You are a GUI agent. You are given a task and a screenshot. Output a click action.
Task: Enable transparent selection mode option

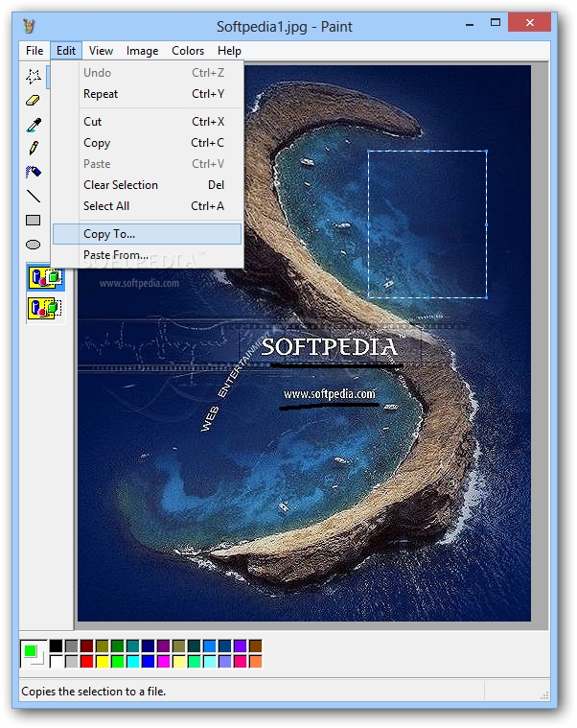(x=46, y=308)
